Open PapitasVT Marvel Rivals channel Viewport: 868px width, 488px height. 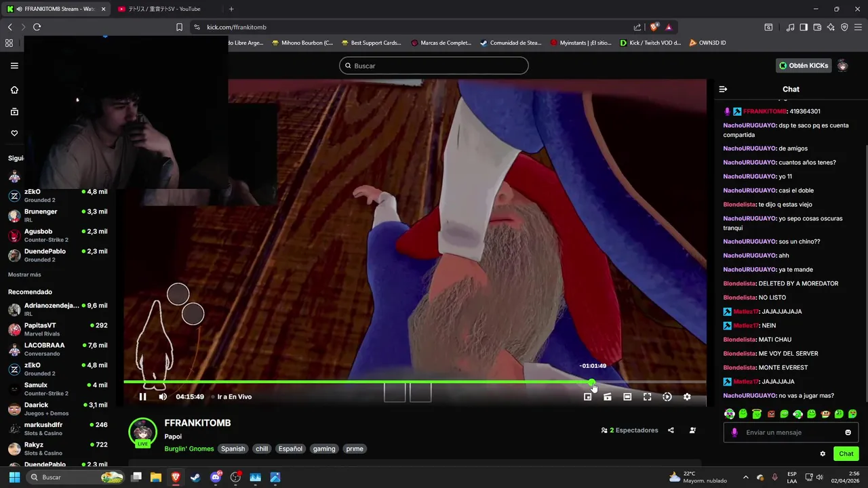click(x=58, y=329)
